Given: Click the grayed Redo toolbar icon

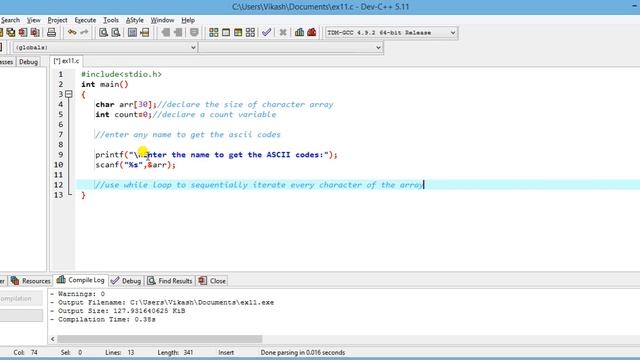Looking at the screenshot, I should pos(84,33).
